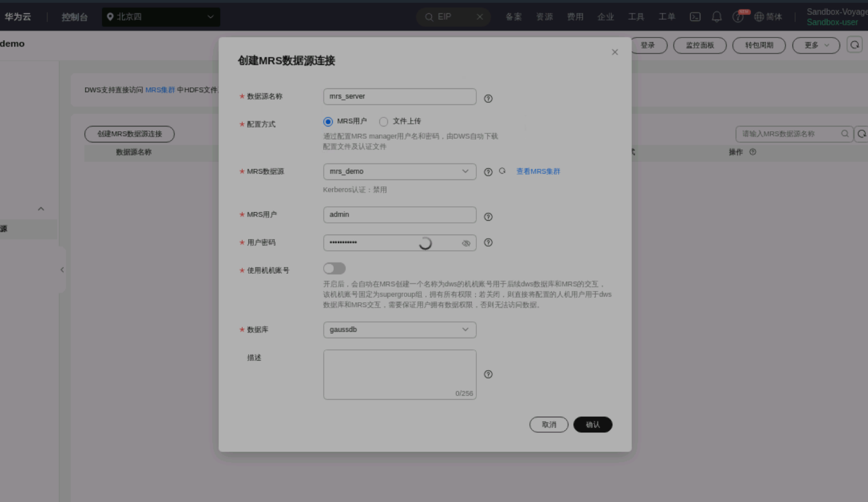Refresh the demo cluster page
The width and height of the screenshot is (868, 502).
[855, 45]
